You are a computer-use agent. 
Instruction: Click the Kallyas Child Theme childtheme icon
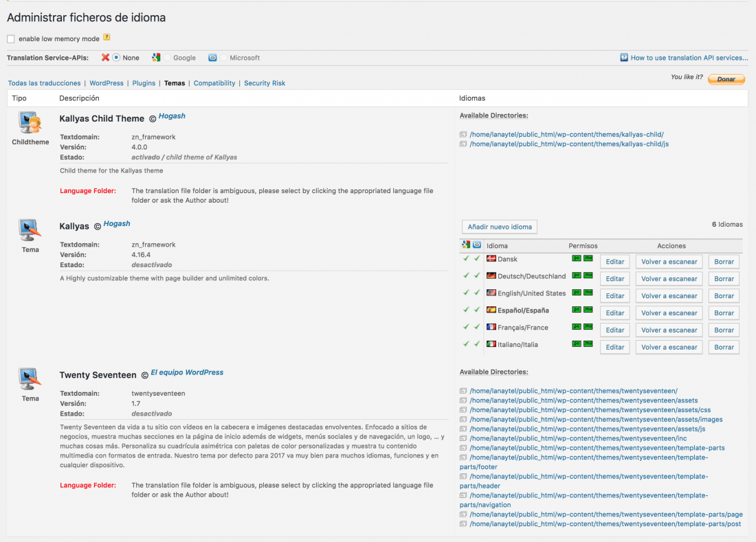[x=30, y=123]
